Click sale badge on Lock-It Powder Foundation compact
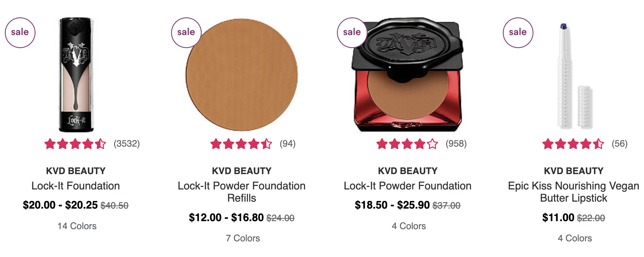The width and height of the screenshot is (644, 257). [x=352, y=33]
